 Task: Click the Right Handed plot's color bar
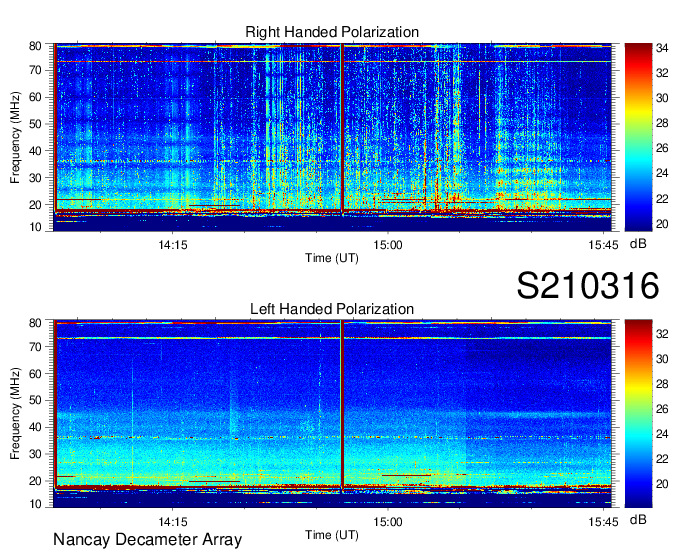638,137
